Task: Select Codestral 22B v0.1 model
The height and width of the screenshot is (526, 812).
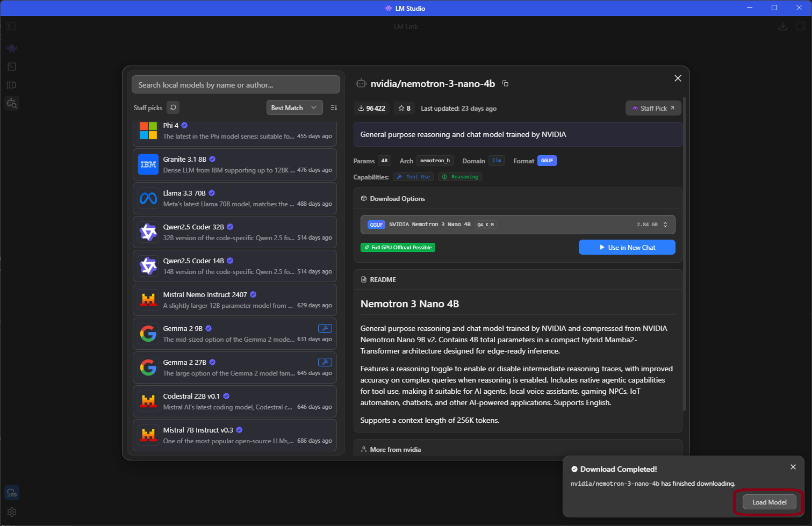Action: click(235, 401)
